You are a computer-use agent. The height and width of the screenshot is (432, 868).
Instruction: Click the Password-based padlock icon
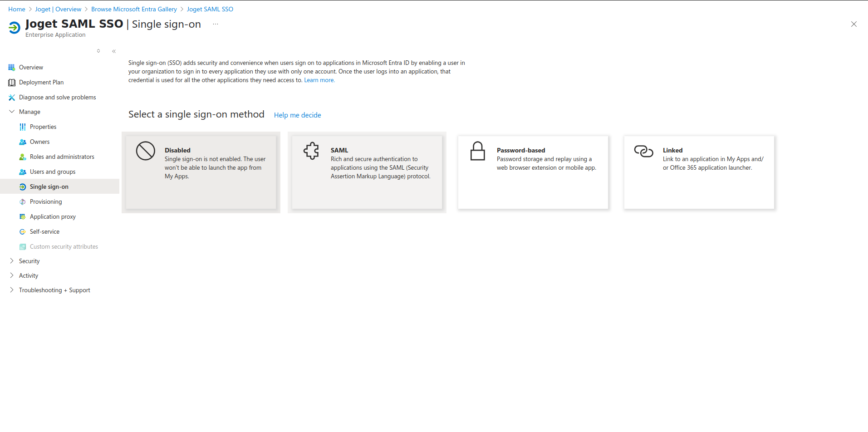click(x=477, y=151)
